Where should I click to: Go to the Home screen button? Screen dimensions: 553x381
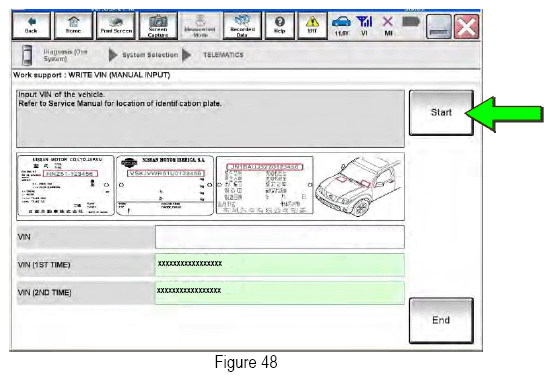tap(73, 25)
